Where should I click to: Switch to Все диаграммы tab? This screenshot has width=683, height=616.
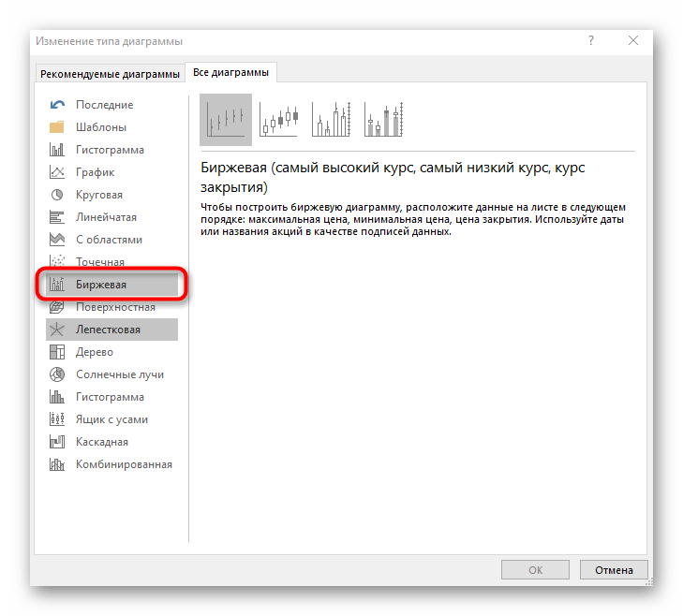230,73
